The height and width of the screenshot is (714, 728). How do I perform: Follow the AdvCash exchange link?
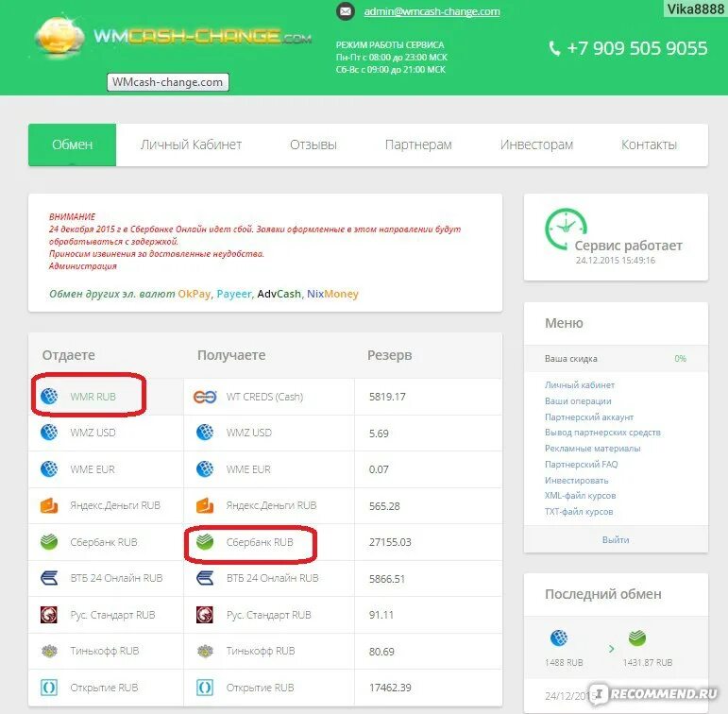pyautogui.click(x=279, y=294)
